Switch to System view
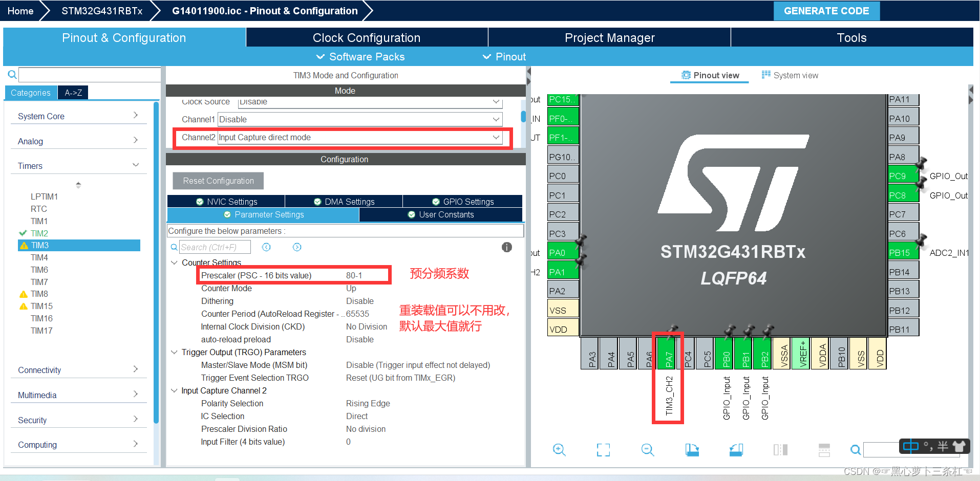This screenshot has height=481, width=980. click(x=790, y=75)
